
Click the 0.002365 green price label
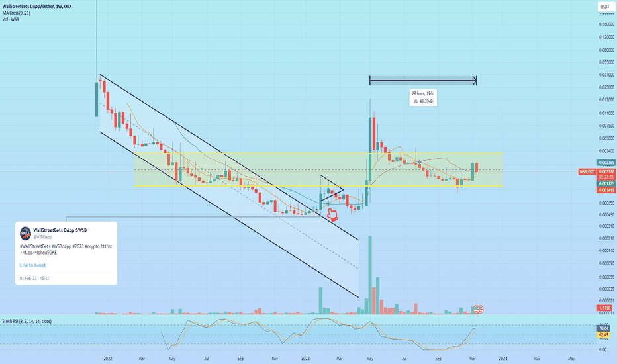[x=606, y=163]
